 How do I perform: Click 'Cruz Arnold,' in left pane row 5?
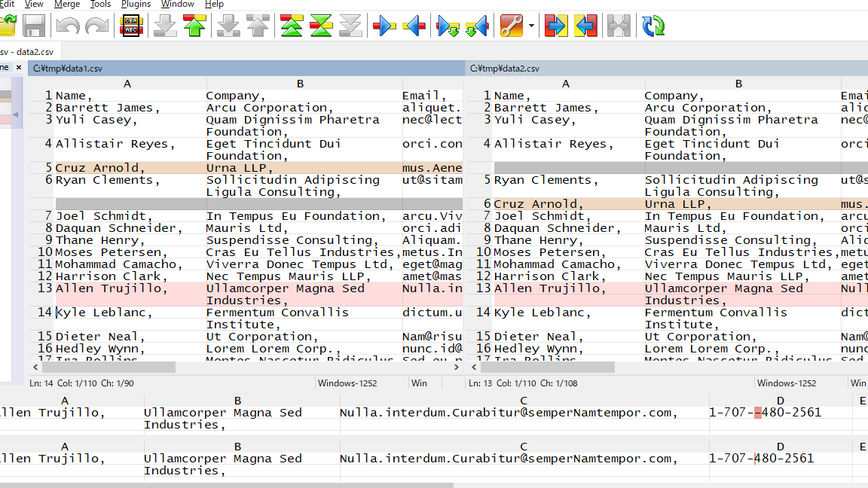click(100, 168)
